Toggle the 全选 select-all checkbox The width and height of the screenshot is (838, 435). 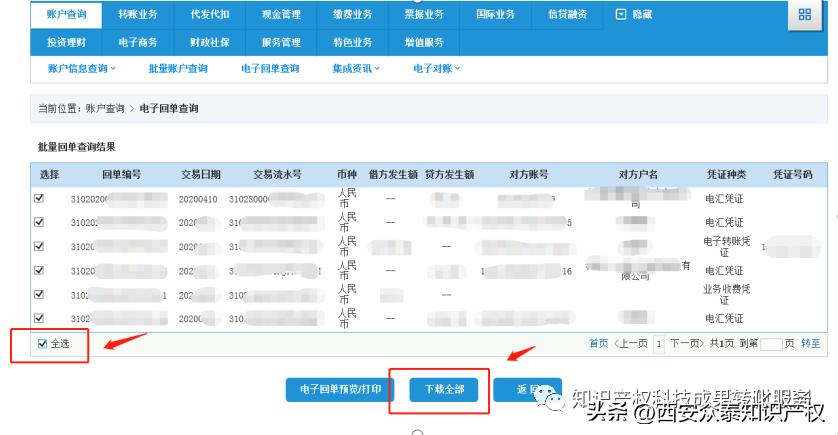point(43,344)
